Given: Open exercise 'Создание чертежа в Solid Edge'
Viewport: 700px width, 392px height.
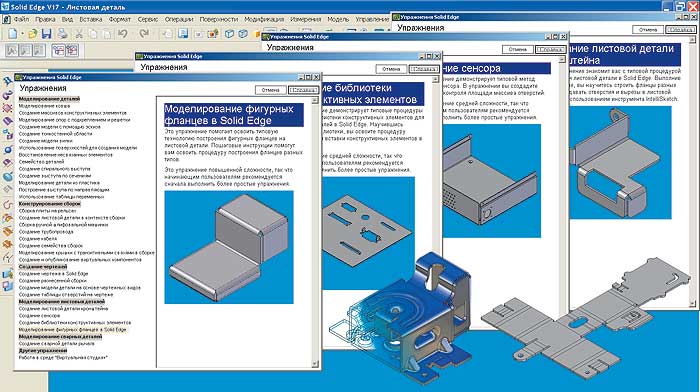Looking at the screenshot, I should pyautogui.click(x=54, y=274).
